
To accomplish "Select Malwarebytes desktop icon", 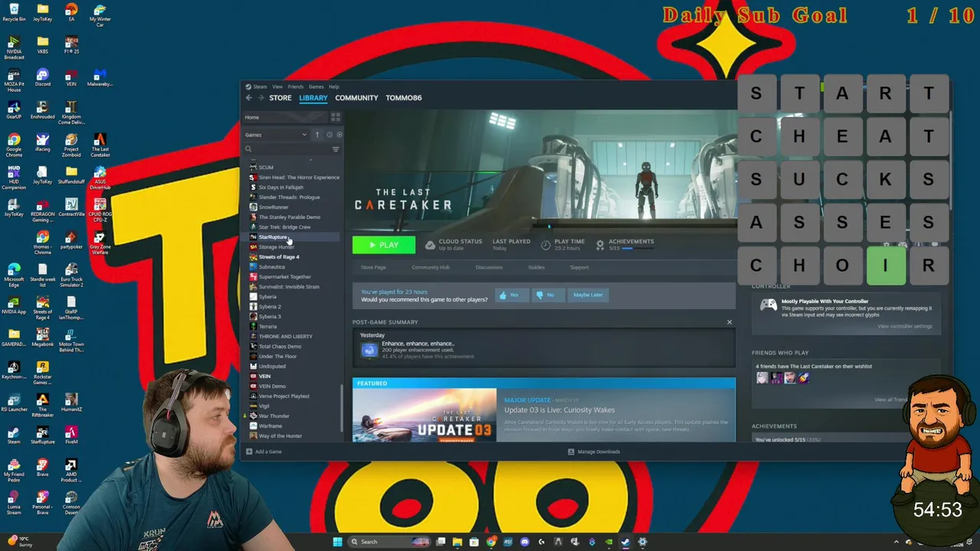I will [x=100, y=77].
